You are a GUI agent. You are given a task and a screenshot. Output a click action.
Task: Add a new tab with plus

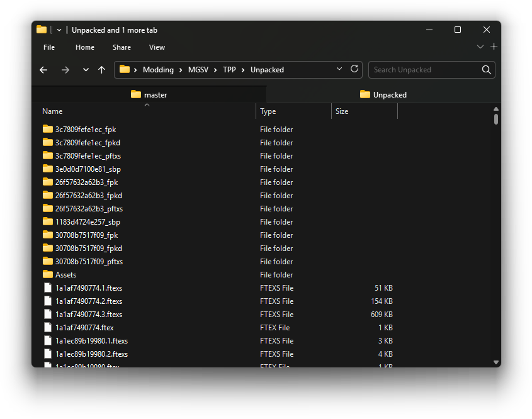(x=494, y=47)
